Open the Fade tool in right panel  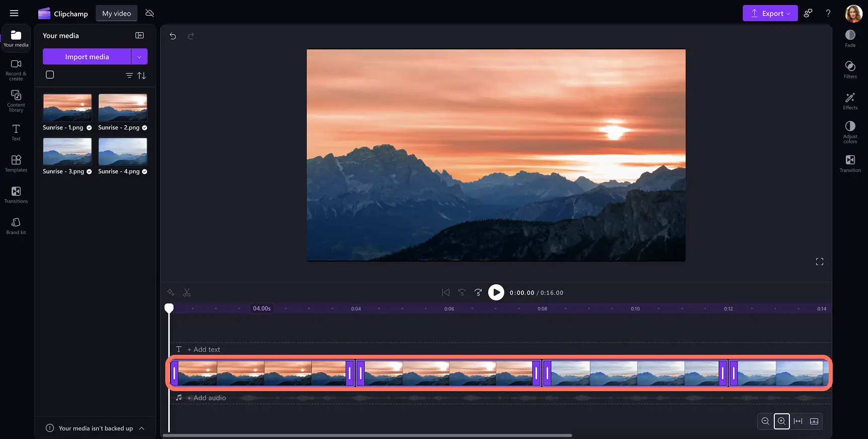850,38
